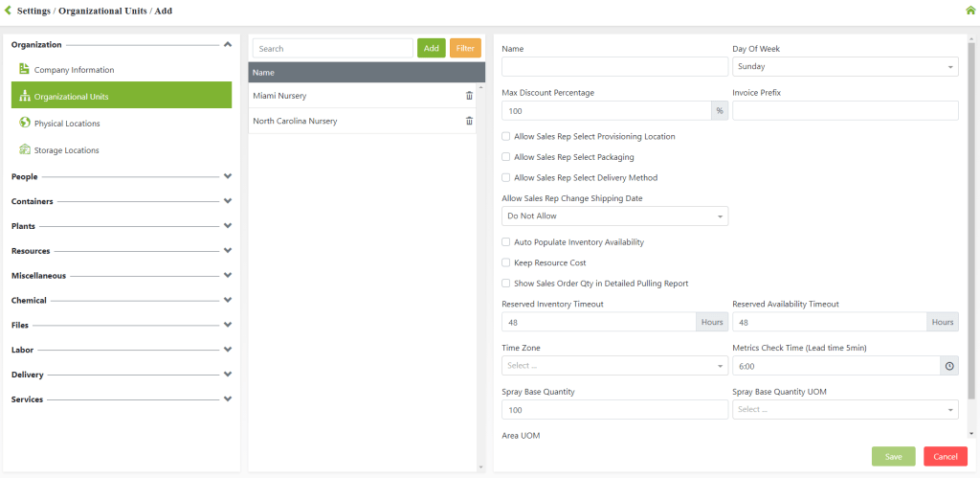The image size is (980, 478).
Task: Check Auto Populate Inventory Availability
Action: click(x=506, y=242)
